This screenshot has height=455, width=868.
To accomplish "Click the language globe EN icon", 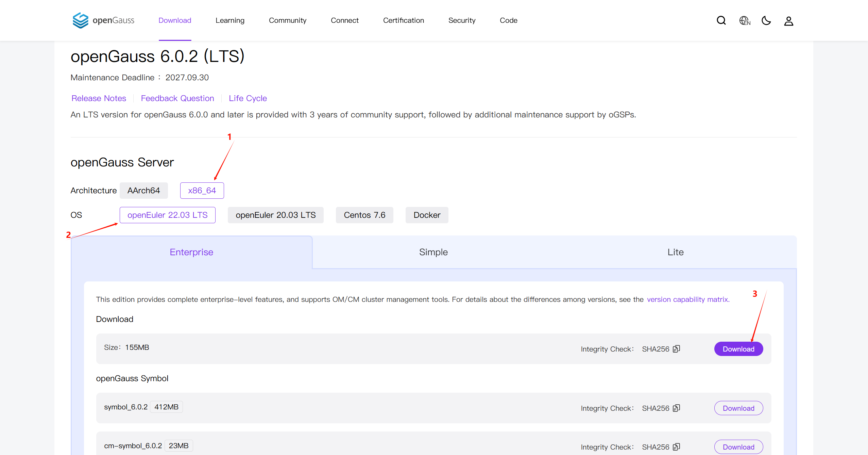I will (745, 21).
